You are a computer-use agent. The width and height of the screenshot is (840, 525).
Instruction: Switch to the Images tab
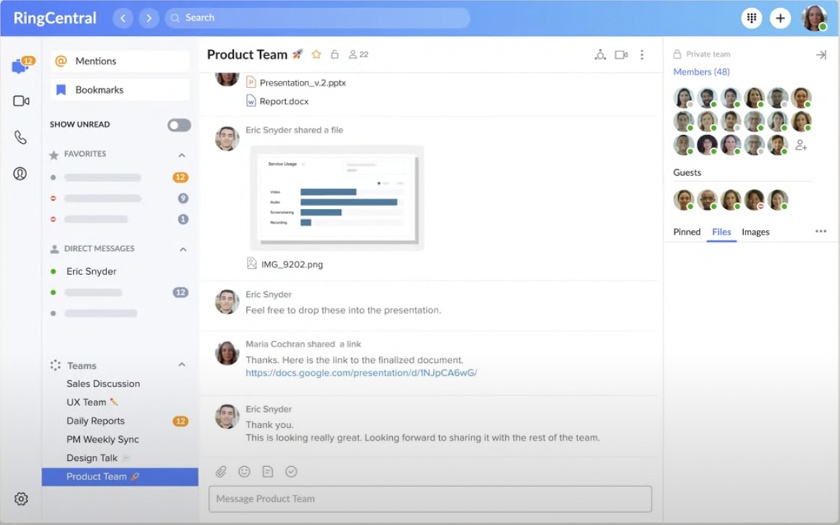pos(755,232)
